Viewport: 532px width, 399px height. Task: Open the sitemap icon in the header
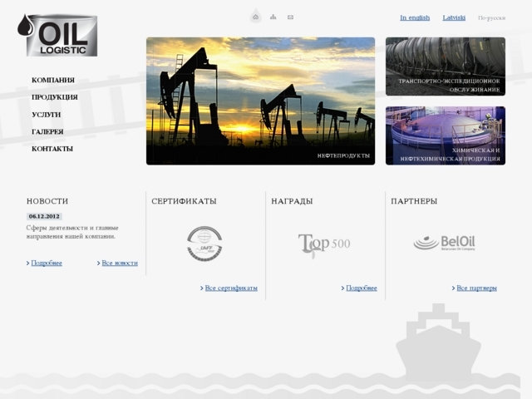click(x=273, y=17)
